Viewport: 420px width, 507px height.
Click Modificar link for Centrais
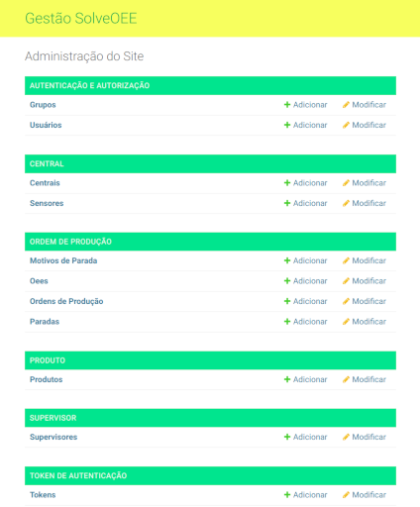coord(368,183)
